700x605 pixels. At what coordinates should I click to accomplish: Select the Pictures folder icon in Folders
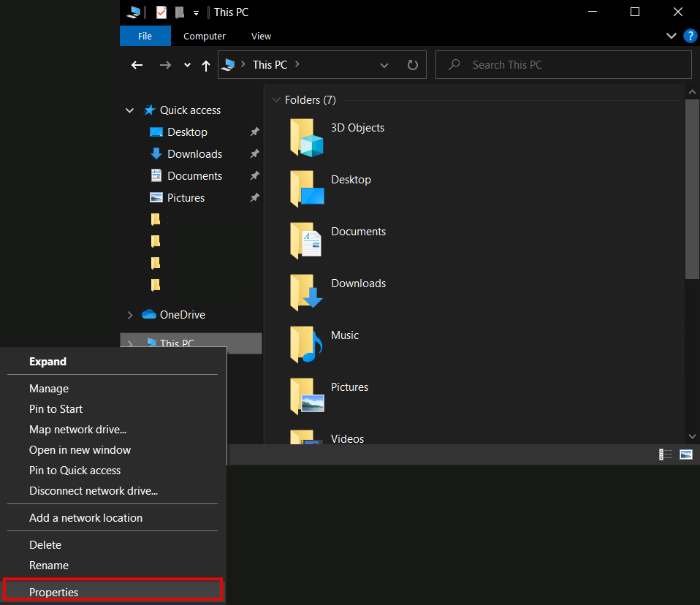tap(306, 397)
